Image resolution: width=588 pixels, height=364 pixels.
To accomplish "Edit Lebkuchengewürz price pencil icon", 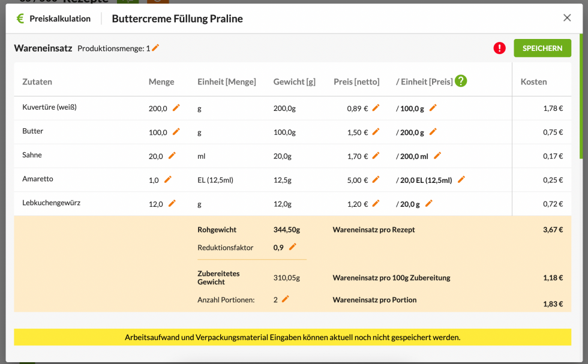I will (x=376, y=204).
